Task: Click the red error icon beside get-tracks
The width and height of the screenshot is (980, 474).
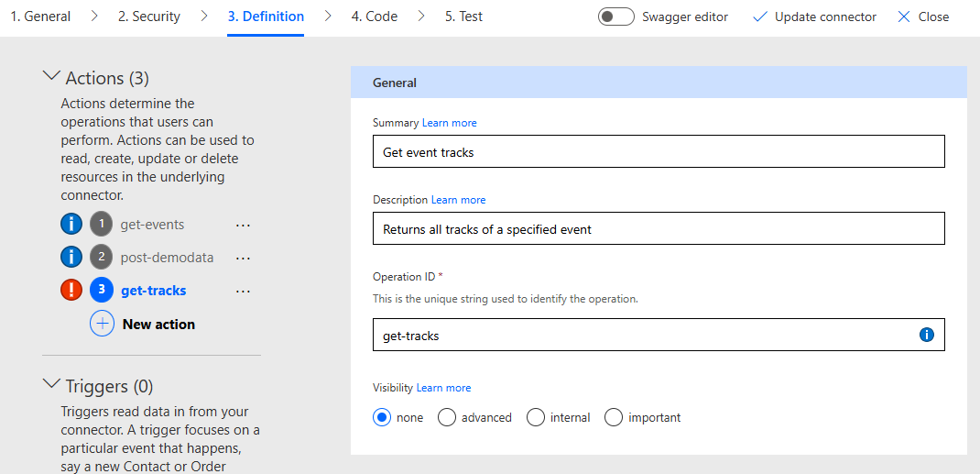Action: (x=71, y=291)
